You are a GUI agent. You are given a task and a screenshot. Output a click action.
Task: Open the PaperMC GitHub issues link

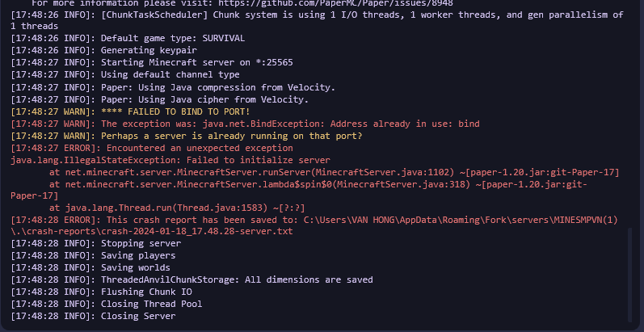338,3
